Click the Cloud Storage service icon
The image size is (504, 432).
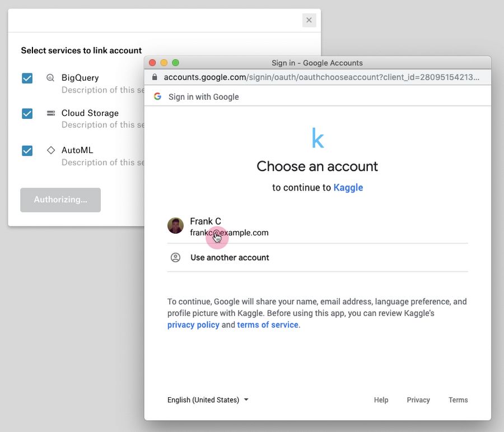(51, 113)
